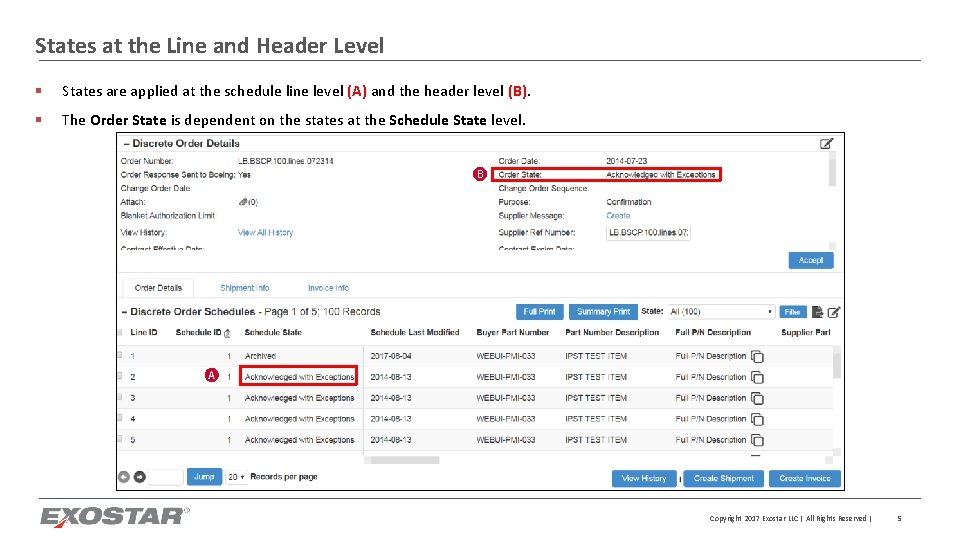Screen dimensions: 960x540
Task: Open the State filter dropdown
Action: (x=721, y=312)
